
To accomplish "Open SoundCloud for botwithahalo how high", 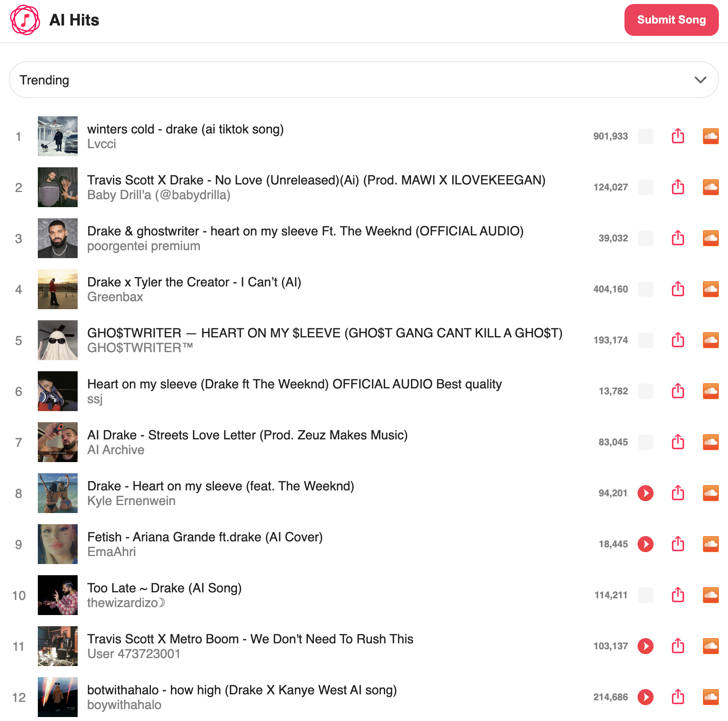I will (710, 697).
